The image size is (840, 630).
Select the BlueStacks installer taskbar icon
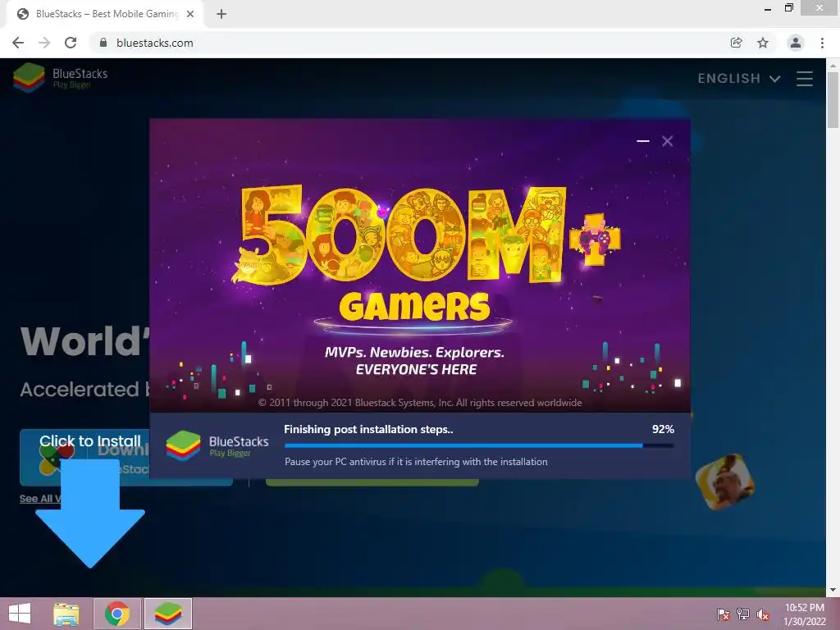[x=168, y=614]
